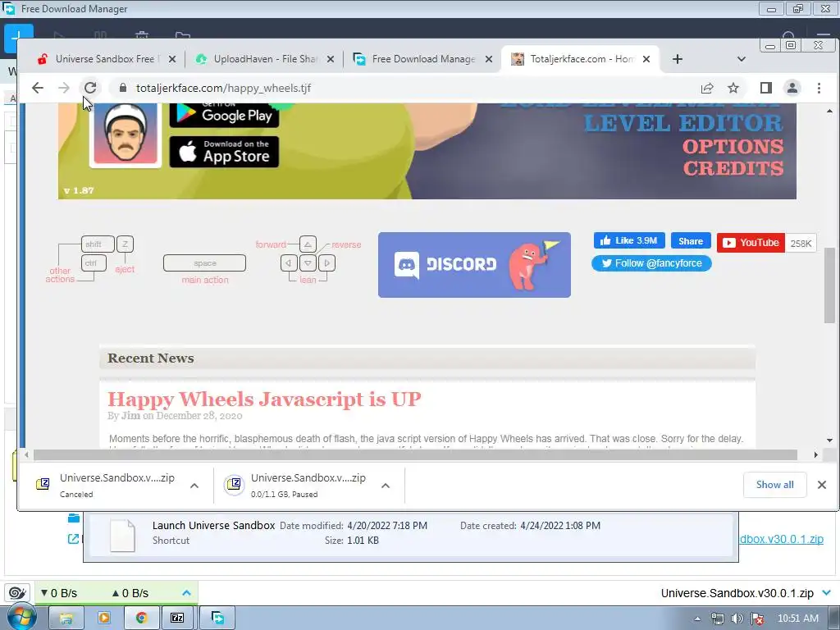
Task: Click the download speed 0 B/s indicator
Action: pyautogui.click(x=59, y=593)
